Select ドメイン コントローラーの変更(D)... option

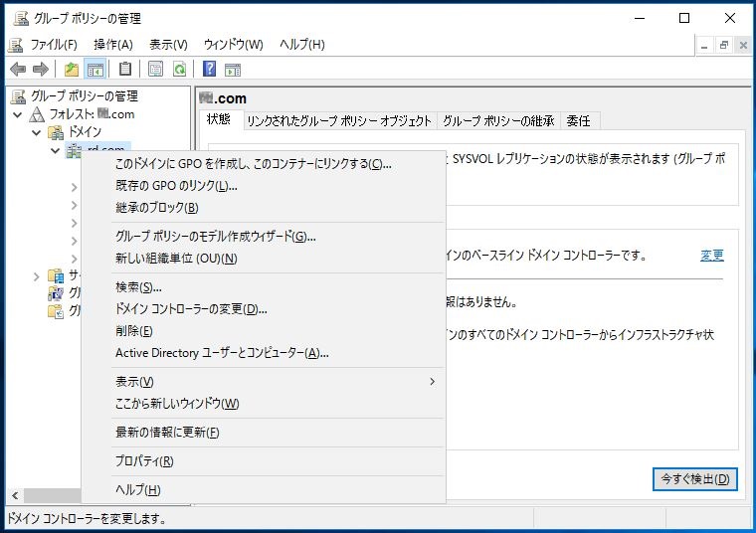tap(191, 309)
